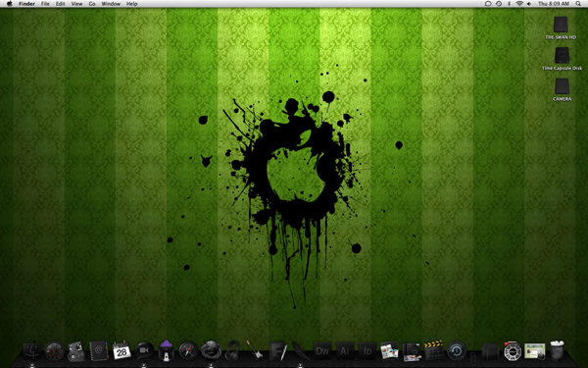
Task: Launch Dreamweaver (Dw) from the Dock
Action: pos(322,351)
